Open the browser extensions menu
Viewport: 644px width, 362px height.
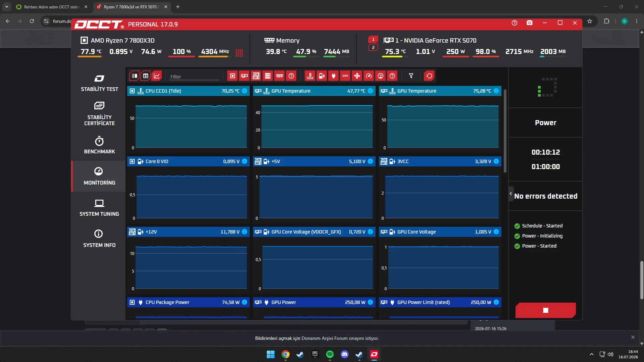tap(606, 21)
